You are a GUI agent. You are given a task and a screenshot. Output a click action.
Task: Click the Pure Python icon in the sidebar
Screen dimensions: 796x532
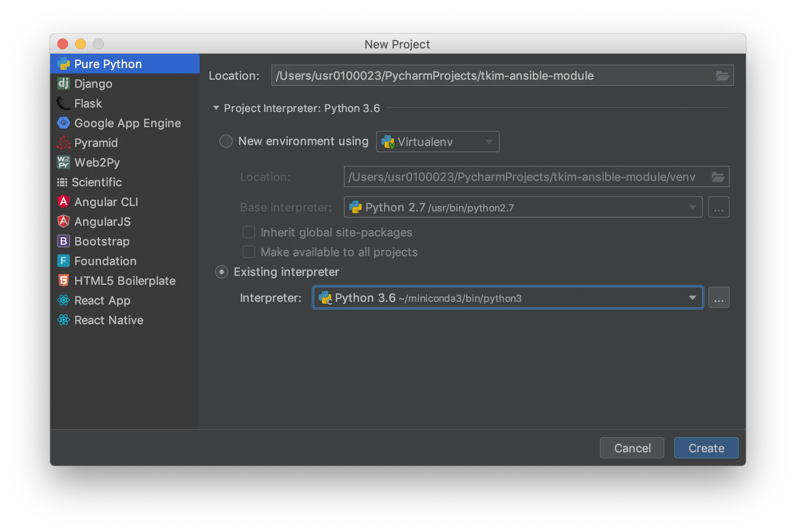point(64,64)
